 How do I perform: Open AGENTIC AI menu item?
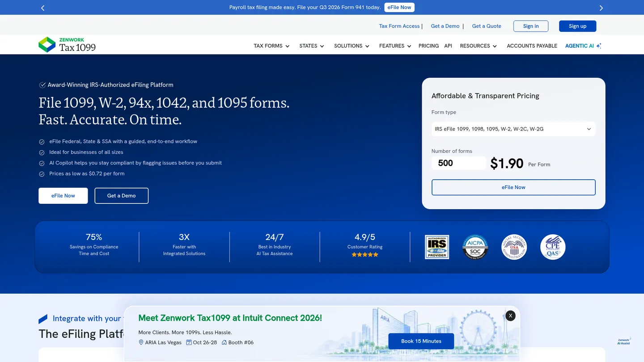coord(579,46)
